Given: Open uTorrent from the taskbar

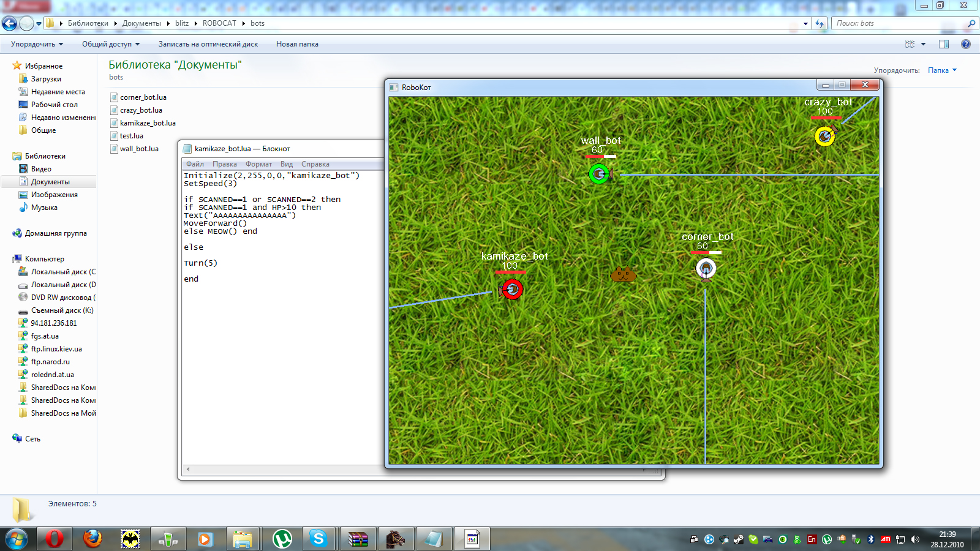Looking at the screenshot, I should (282, 539).
